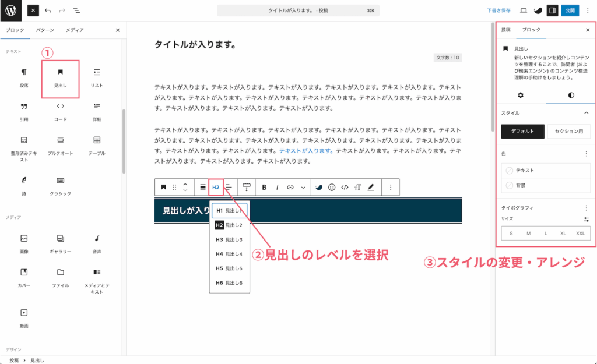Screen dimensions: 597x364
Task: Switch to the ブロック inserter tab
Action: (15, 30)
